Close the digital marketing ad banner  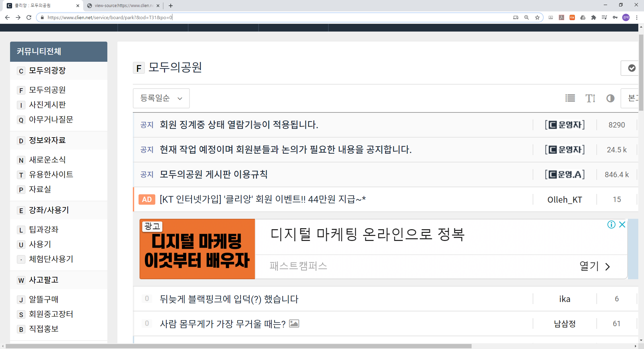click(622, 225)
